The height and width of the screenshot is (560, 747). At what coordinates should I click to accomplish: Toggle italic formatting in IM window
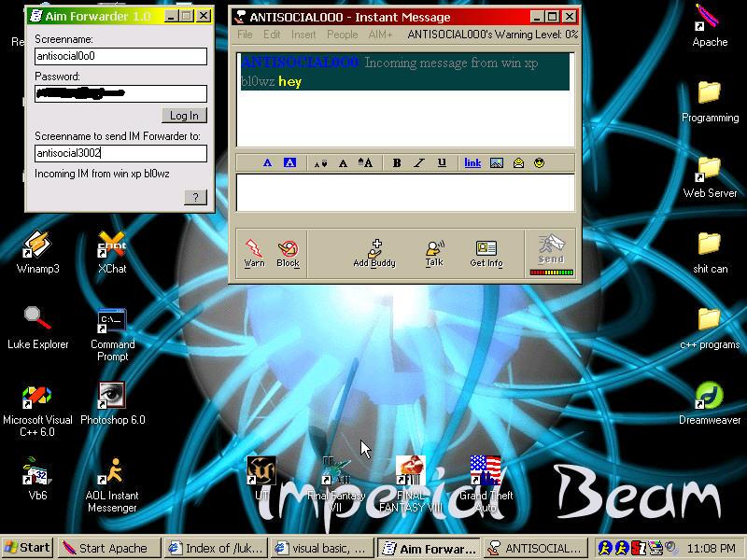[x=419, y=162]
